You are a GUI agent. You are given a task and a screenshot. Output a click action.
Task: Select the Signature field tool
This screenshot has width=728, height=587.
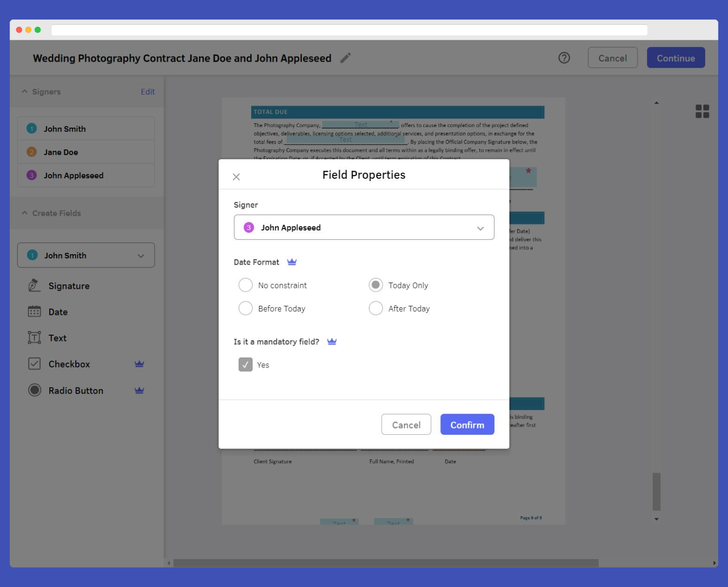69,285
